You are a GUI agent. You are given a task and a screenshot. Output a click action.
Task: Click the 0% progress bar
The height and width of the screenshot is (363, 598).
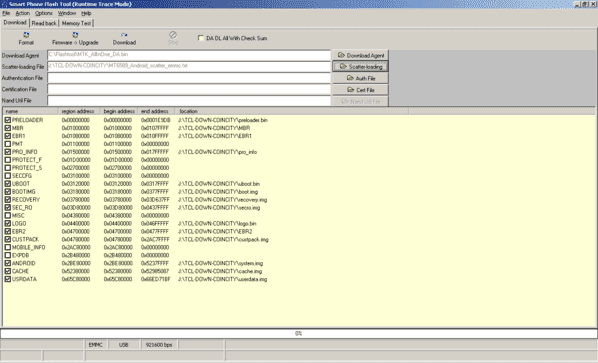[299, 333]
